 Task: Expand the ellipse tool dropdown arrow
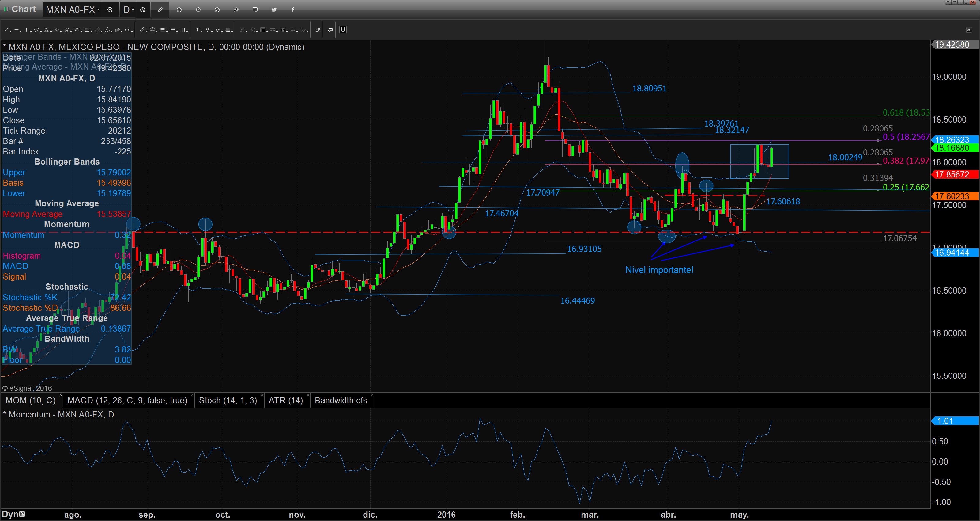click(x=81, y=32)
